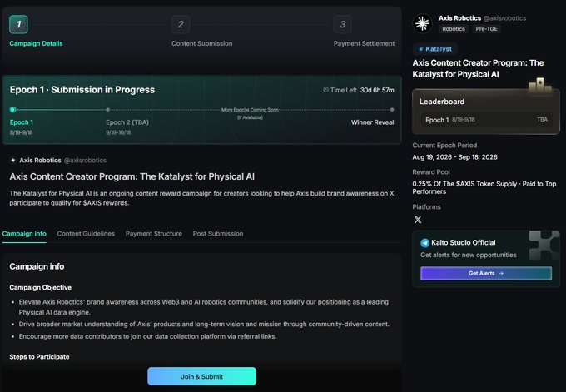Select step 3 Payment Settlement
The height and width of the screenshot is (392, 566).
coord(343,24)
